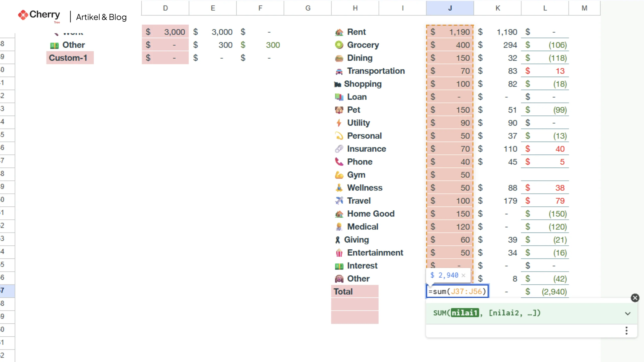Click the Loan books emoji icon
Screen dimensions: 644x362
339,97
